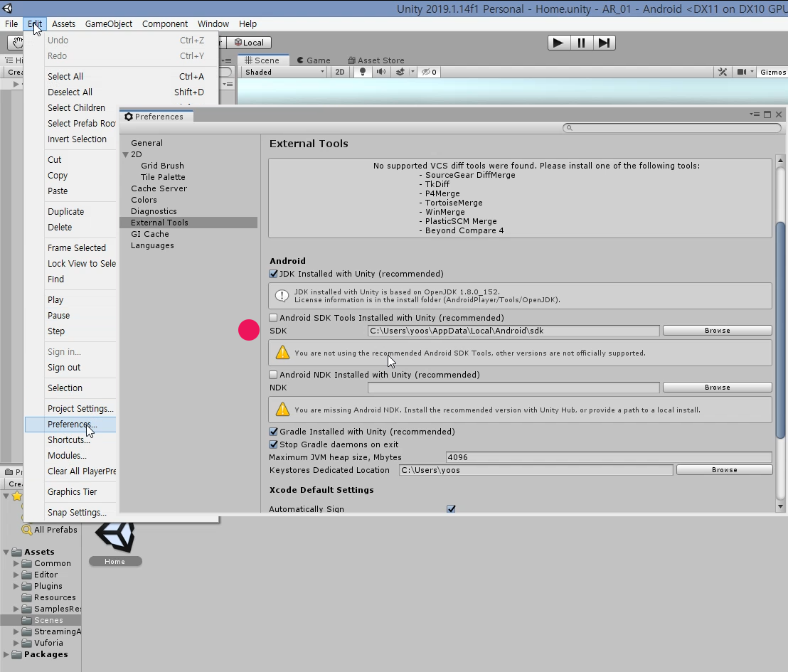The image size is (788, 672).
Task: Open the Shaded draw mode dropdown
Action: 284,72
